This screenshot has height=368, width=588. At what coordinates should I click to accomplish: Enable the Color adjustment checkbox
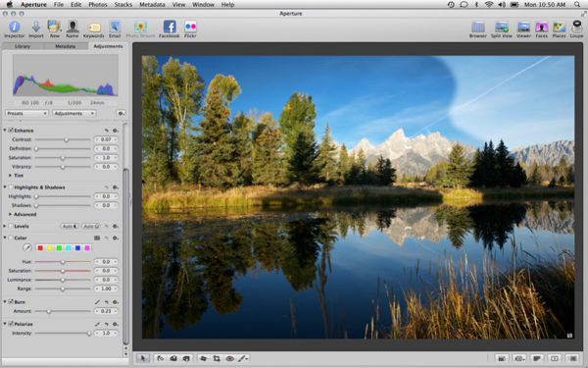(11, 237)
